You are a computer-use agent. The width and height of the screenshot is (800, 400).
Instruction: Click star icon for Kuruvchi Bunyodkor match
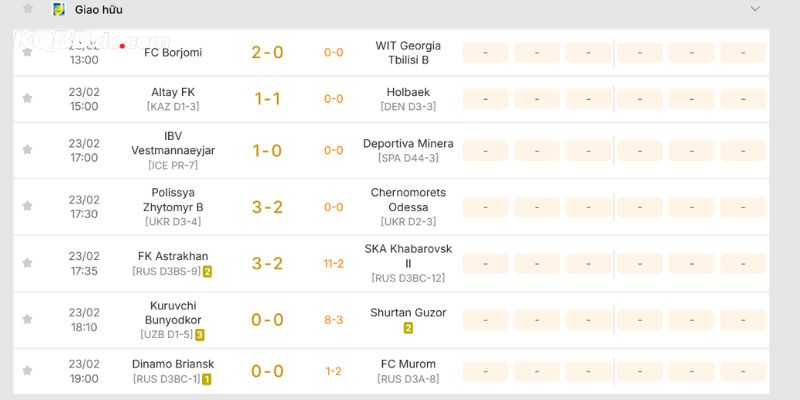pos(27,320)
